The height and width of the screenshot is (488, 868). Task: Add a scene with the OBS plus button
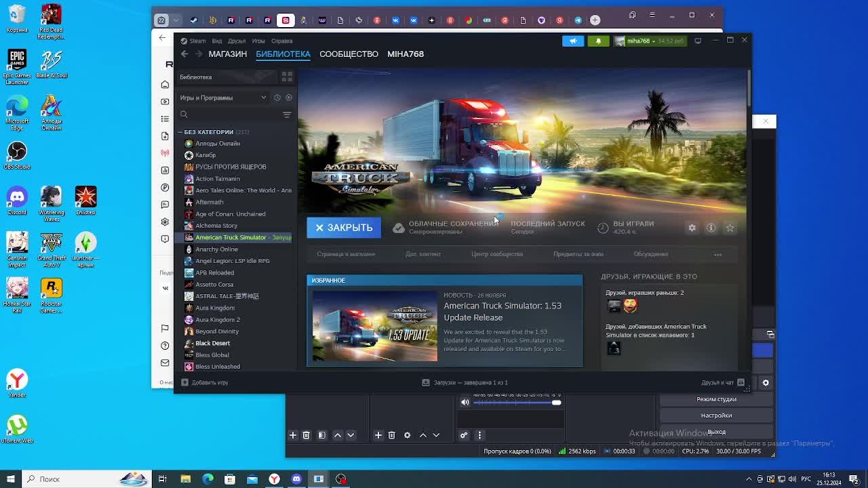293,435
